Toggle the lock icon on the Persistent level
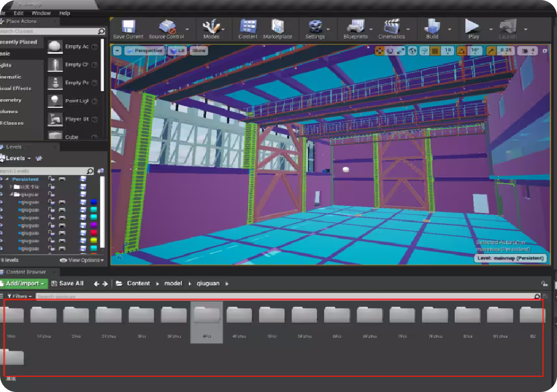557x392 pixels. (x=51, y=179)
